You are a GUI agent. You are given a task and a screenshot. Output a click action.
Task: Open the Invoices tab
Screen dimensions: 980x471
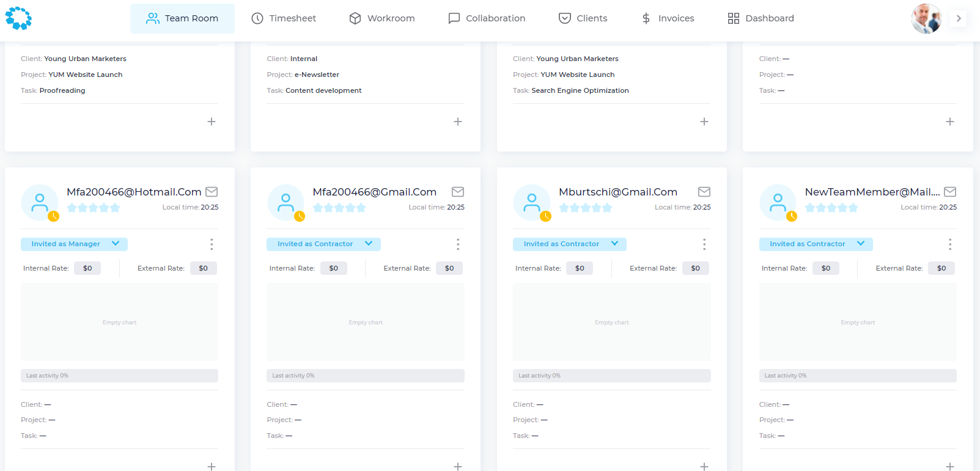click(x=668, y=18)
